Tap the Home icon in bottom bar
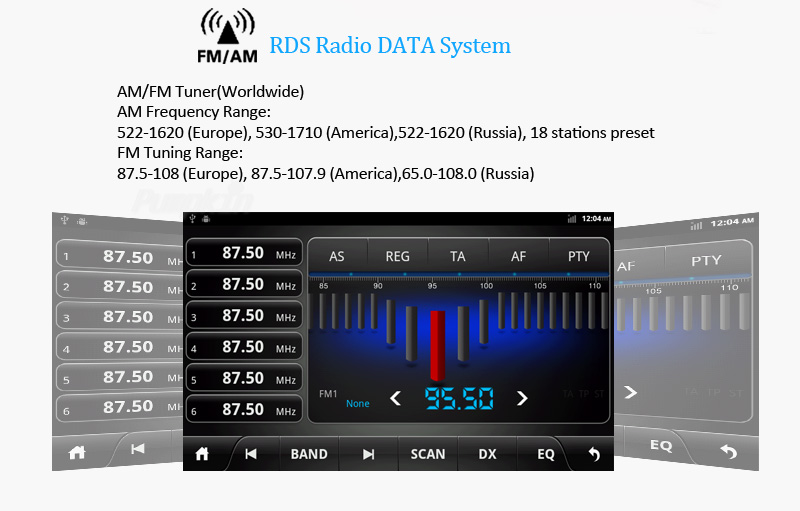Viewport: 800px width, 511px height. 202,454
